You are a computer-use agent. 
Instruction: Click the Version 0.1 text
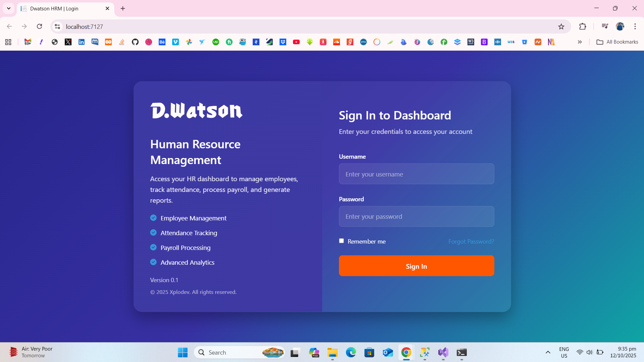click(164, 280)
